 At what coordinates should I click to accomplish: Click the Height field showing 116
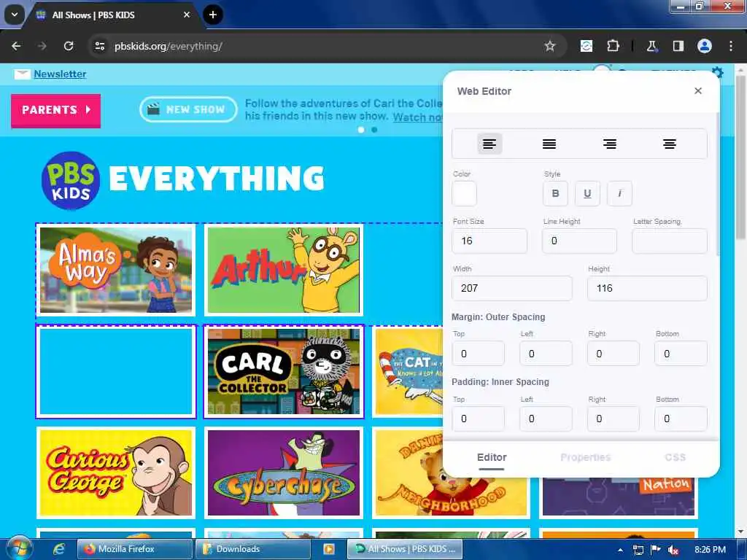[647, 288]
